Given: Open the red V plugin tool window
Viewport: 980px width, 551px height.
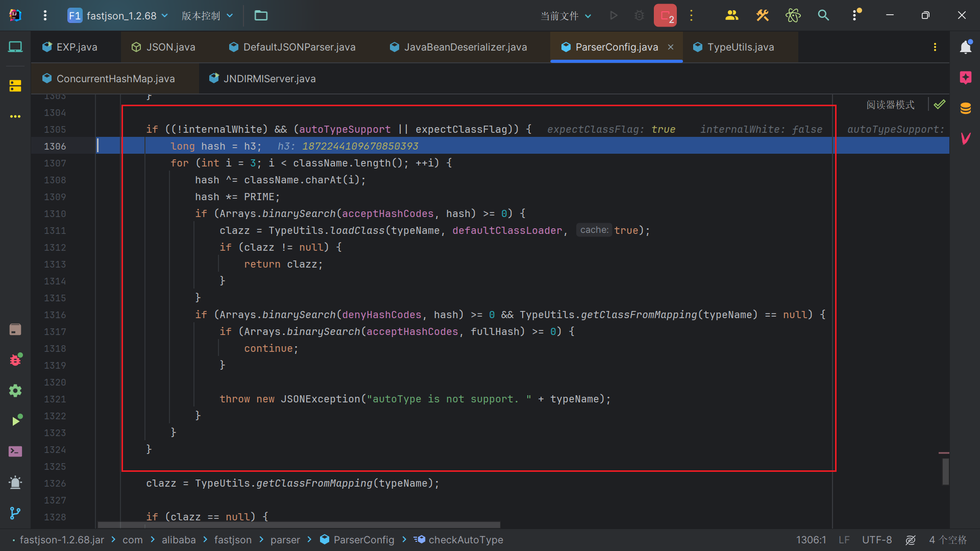Looking at the screenshot, I should click(966, 138).
